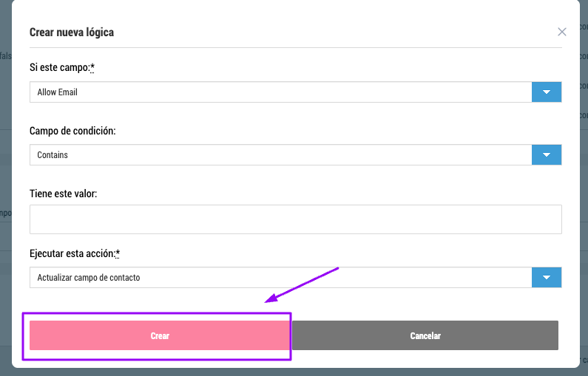Screen dimensions: 588x376
Task: Click the Crear nueva lógica title
Action: click(72, 33)
